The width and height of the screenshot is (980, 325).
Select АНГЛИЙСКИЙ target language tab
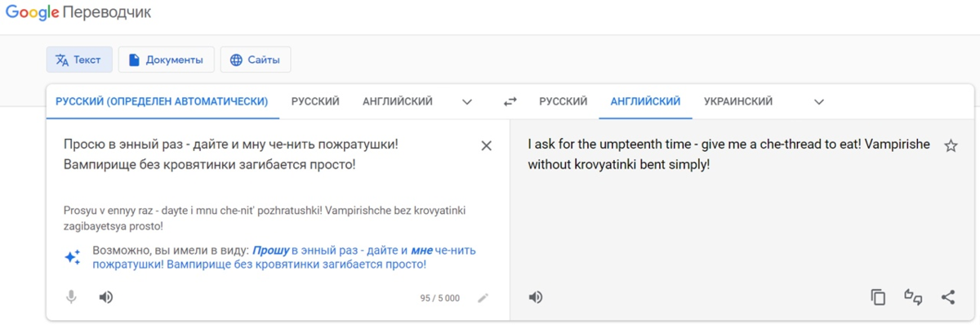(645, 101)
